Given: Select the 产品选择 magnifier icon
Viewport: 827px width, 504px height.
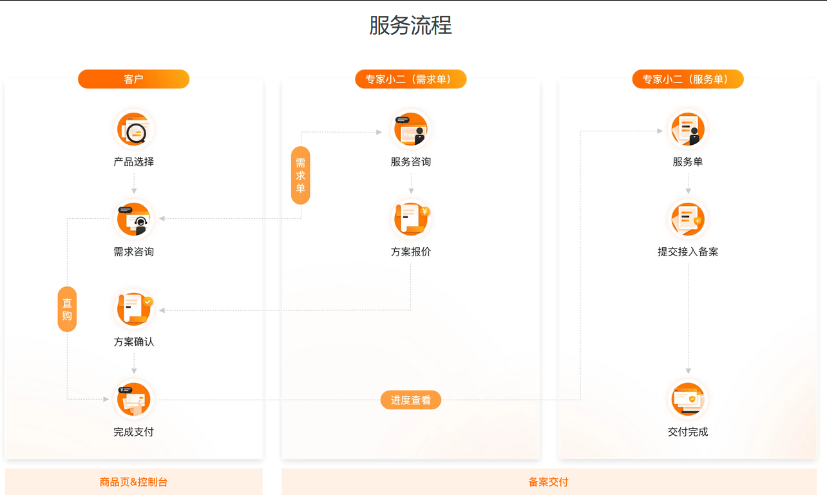Looking at the screenshot, I should click(133, 129).
